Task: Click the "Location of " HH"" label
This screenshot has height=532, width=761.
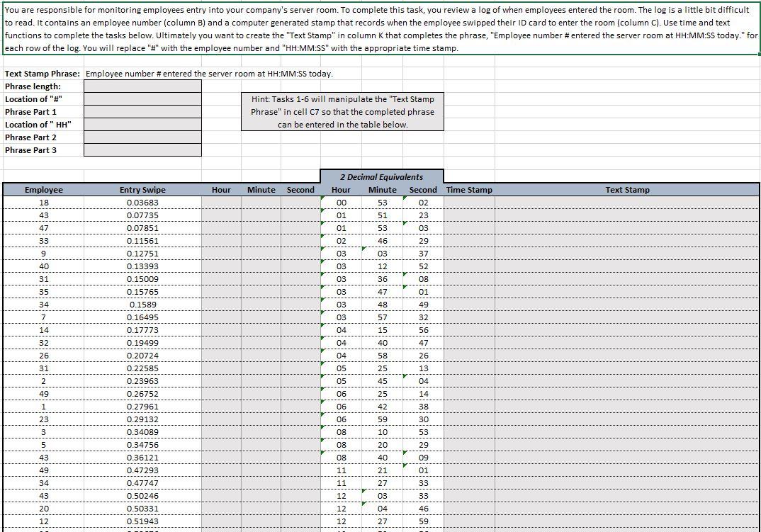Action: (38, 124)
